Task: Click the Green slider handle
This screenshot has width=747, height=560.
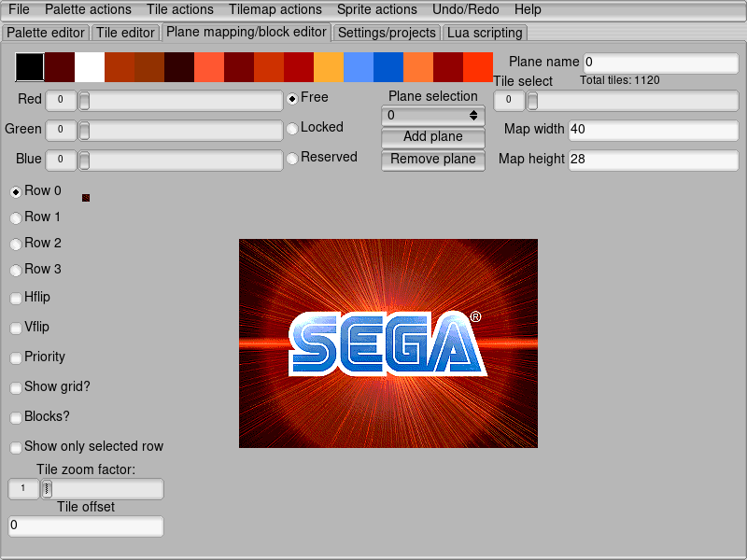Action: 84,131
